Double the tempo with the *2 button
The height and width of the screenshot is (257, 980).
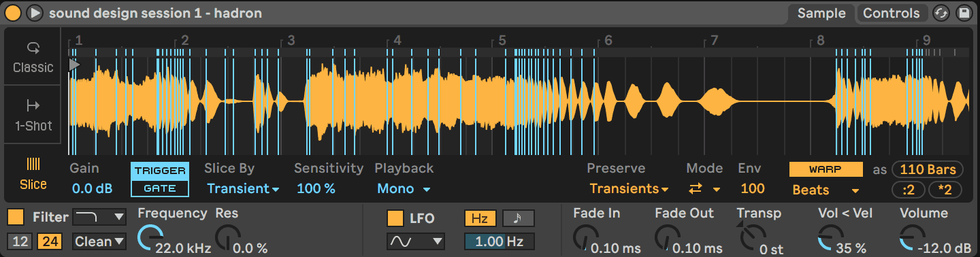(945, 190)
